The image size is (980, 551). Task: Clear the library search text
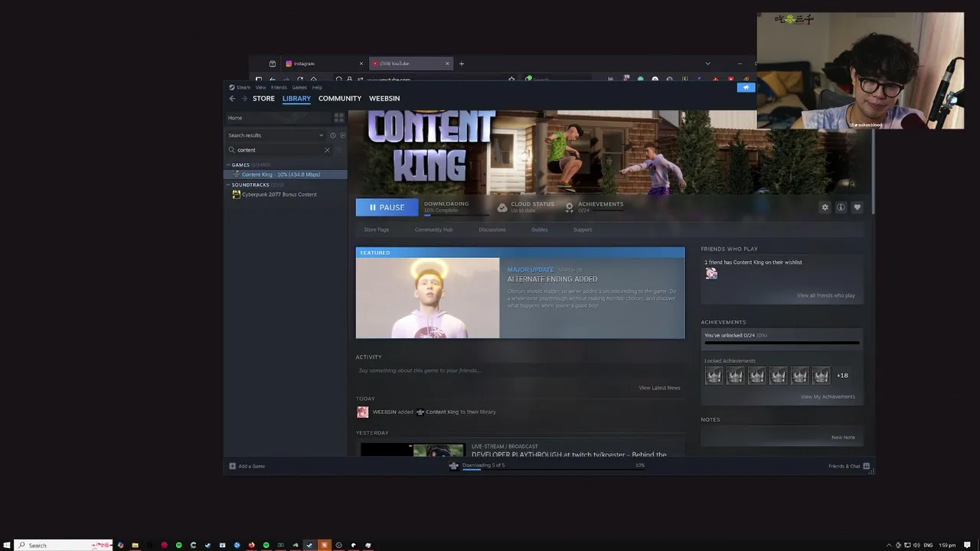327,150
